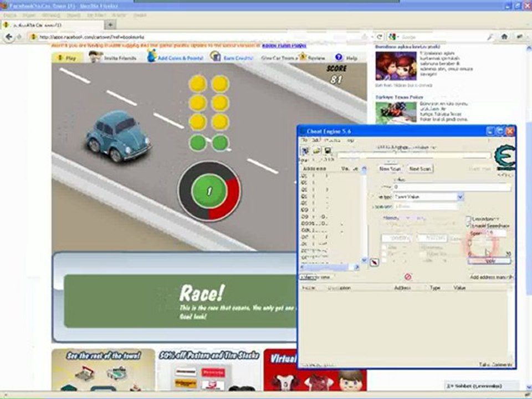Click the red arrow add-to-address-list icon
532x399 pixels.
[x=374, y=263]
